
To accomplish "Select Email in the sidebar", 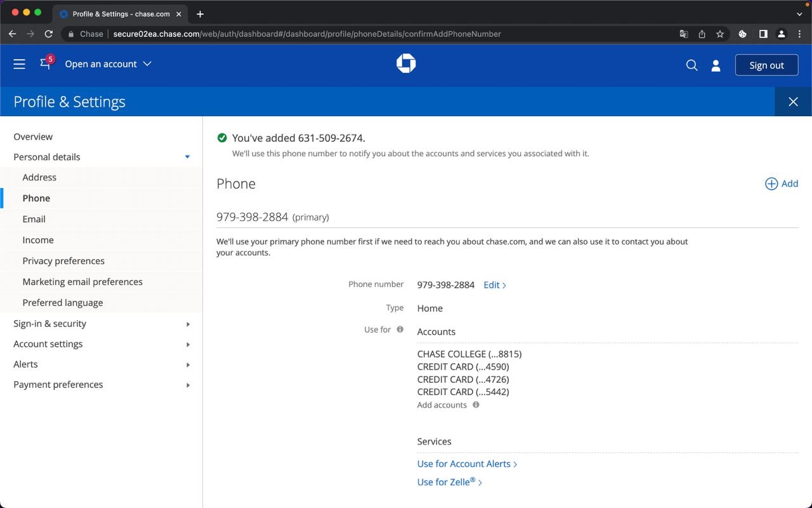I will (x=34, y=219).
